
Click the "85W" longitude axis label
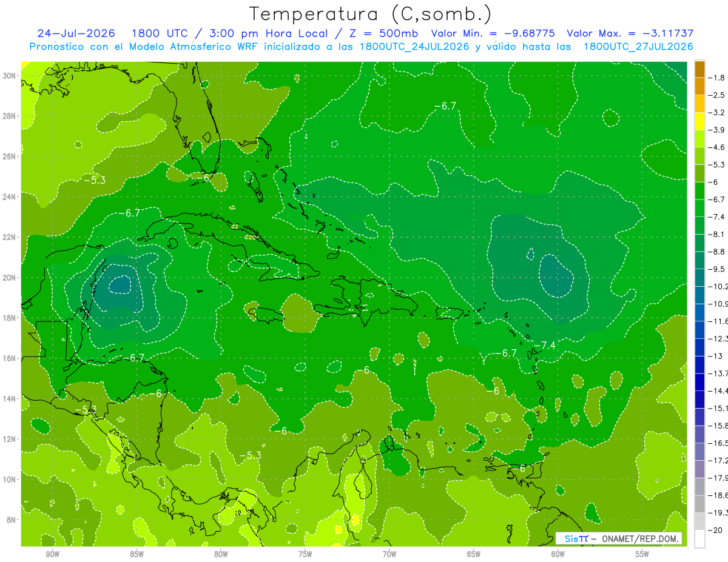136,554
